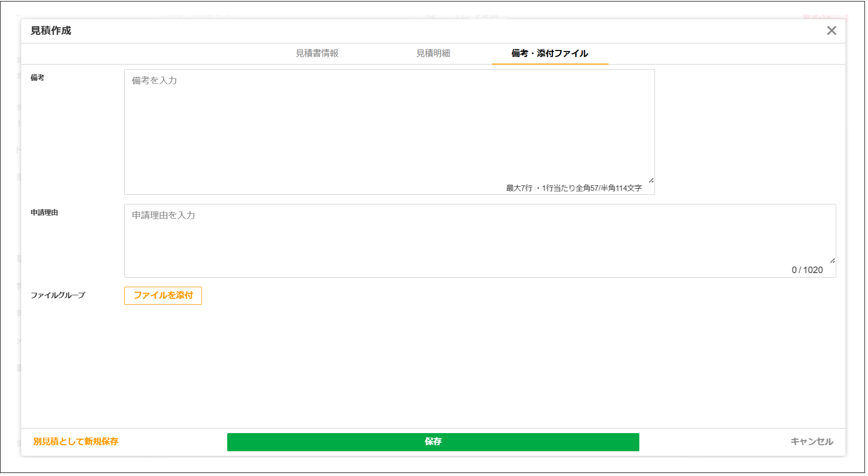Click the ファイルを添付 attach file button
This screenshot has width=868, height=476.
tap(163, 295)
